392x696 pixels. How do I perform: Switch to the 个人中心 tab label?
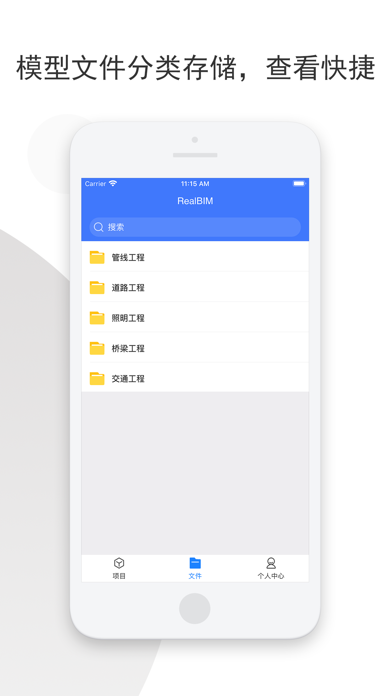[x=271, y=576]
